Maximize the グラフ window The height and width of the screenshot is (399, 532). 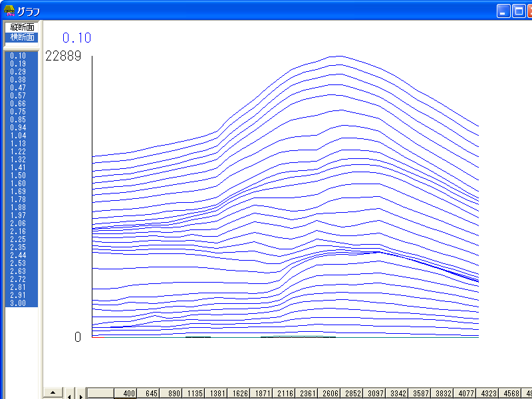click(x=519, y=11)
